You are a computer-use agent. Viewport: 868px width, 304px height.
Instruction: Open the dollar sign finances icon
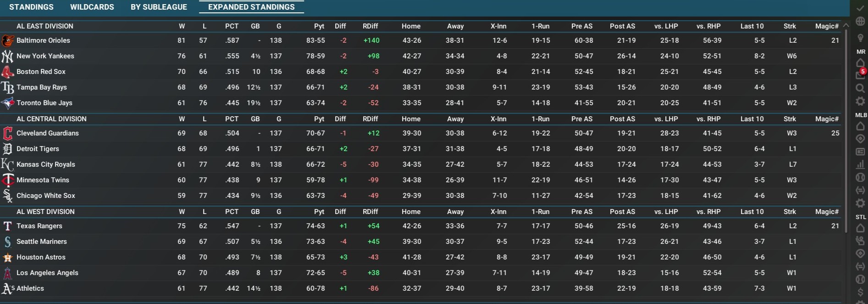click(860, 292)
